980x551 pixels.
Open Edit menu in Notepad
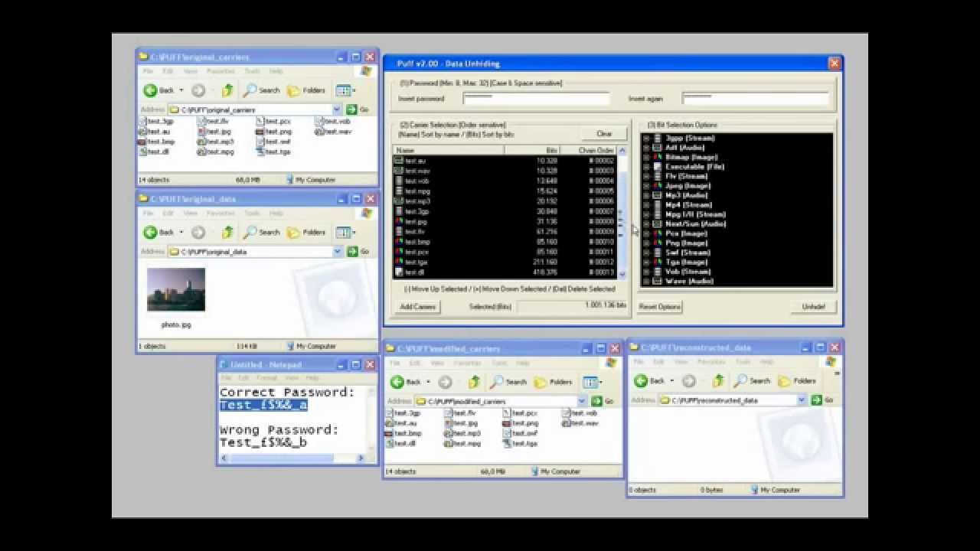[244, 378]
